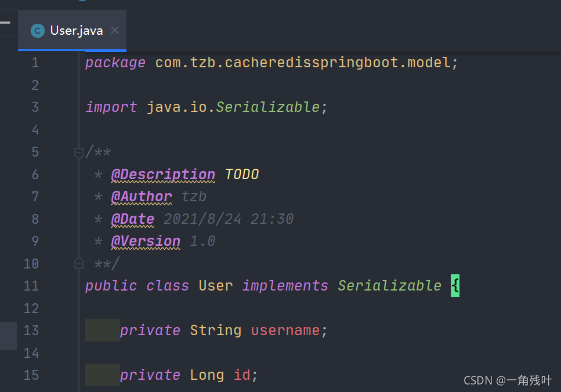This screenshot has height=392, width=561.
Task: Click the 'username' field name
Action: pyautogui.click(x=285, y=331)
